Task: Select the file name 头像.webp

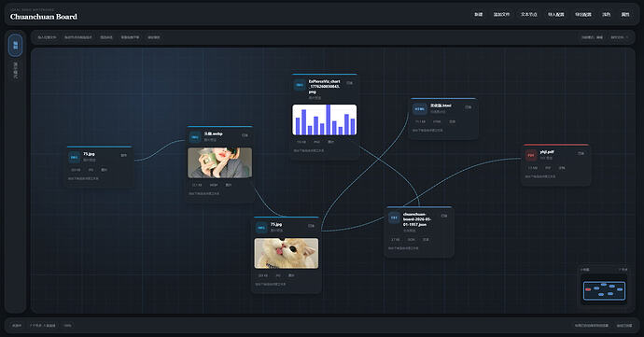Action: (213, 134)
